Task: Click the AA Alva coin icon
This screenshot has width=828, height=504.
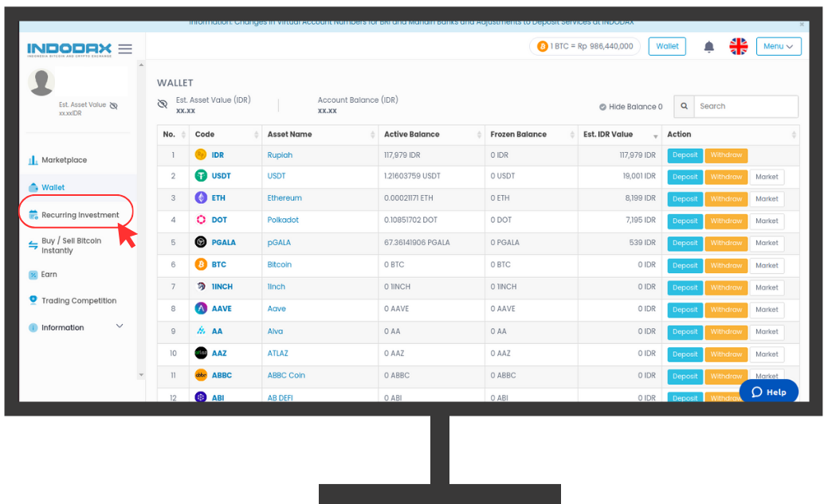Action: pyautogui.click(x=201, y=331)
